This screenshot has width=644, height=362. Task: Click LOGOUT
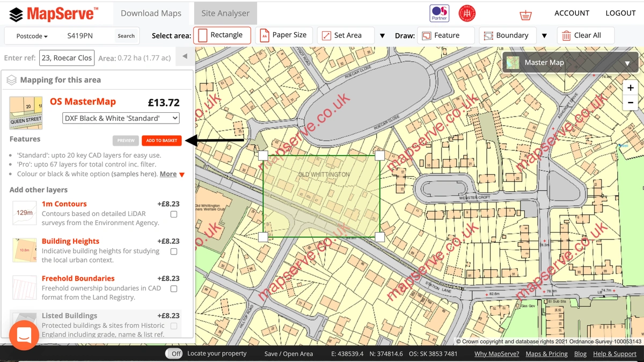[621, 13]
